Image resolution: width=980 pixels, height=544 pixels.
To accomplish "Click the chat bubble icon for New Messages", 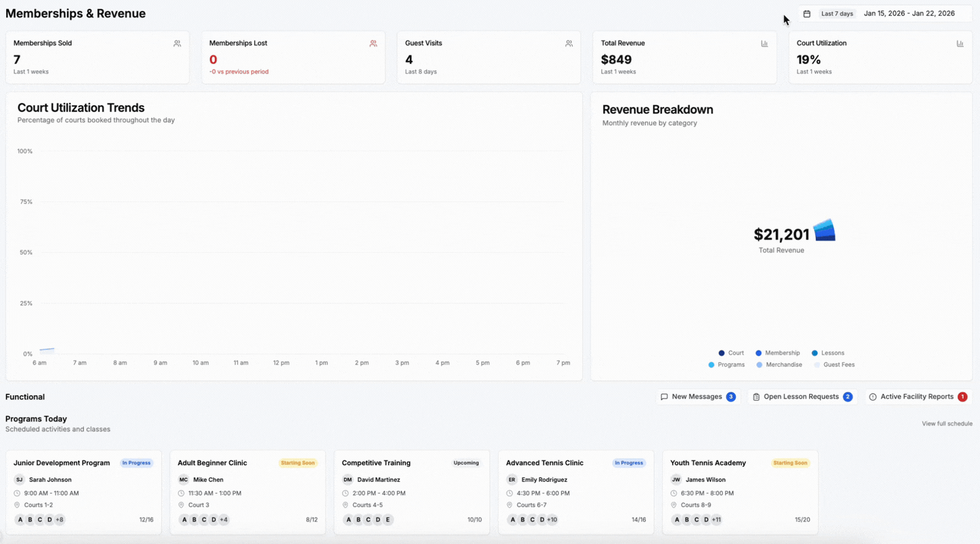I will 664,397.
